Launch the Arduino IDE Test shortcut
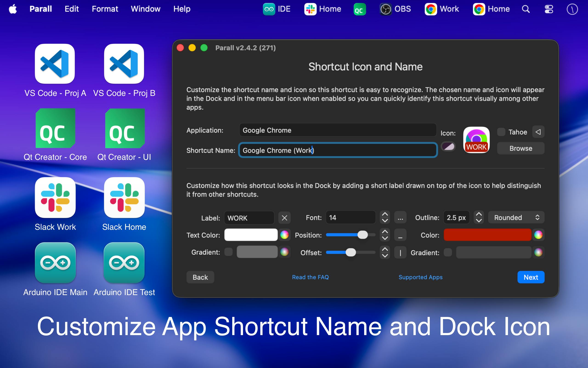This screenshot has height=368, width=588. point(124,263)
